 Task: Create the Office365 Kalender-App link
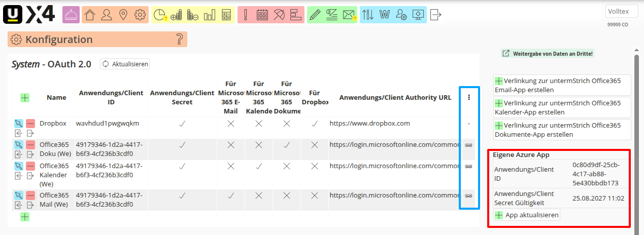[562, 107]
